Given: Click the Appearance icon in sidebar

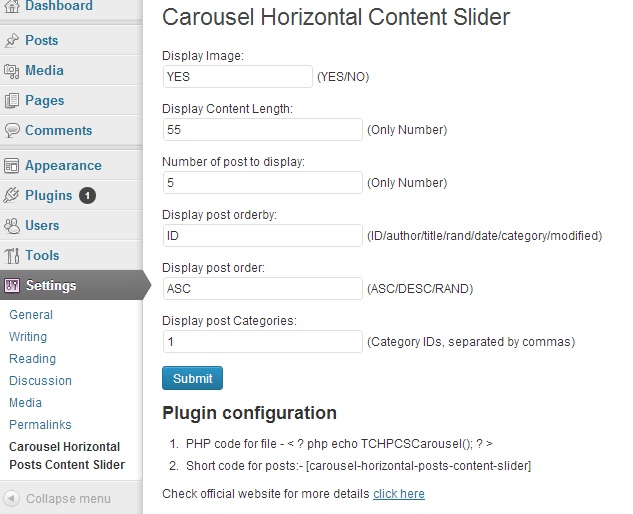Looking at the screenshot, I should click(12, 166).
